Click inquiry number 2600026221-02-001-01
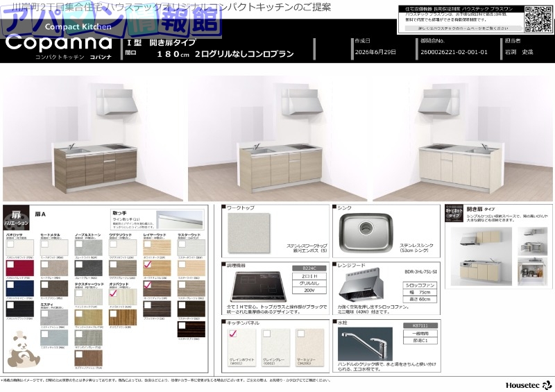Viewport: 555px width, 392px height. (x=454, y=52)
